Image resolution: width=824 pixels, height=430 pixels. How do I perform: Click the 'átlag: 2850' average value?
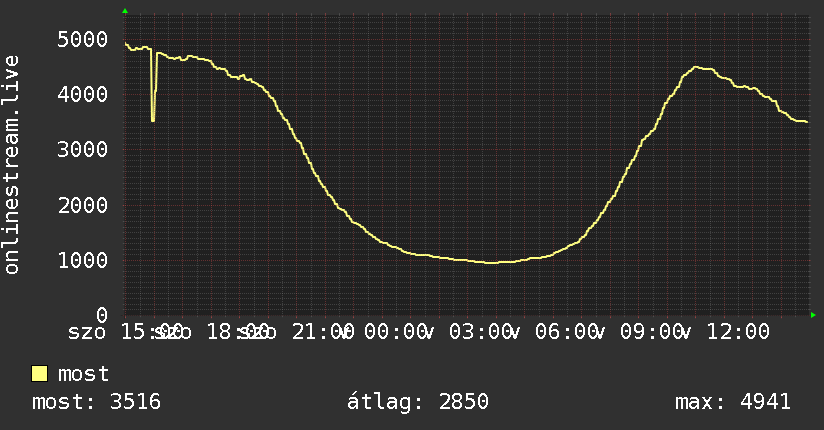tap(418, 402)
